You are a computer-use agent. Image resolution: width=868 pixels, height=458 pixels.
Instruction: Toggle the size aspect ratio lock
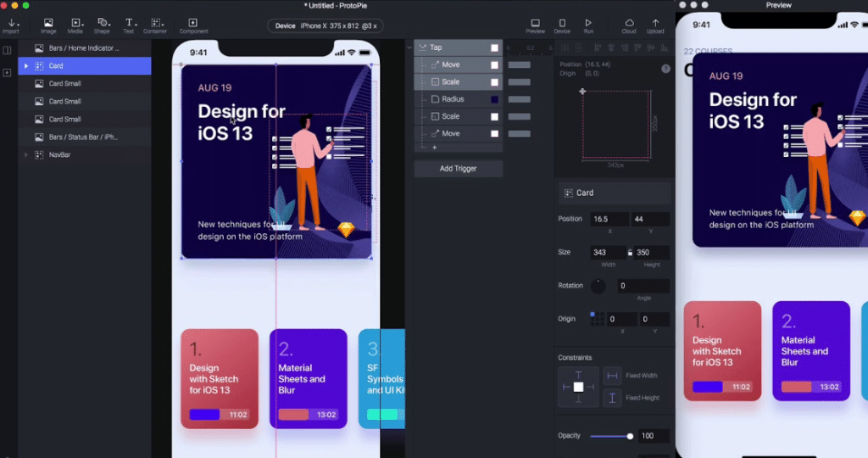630,253
